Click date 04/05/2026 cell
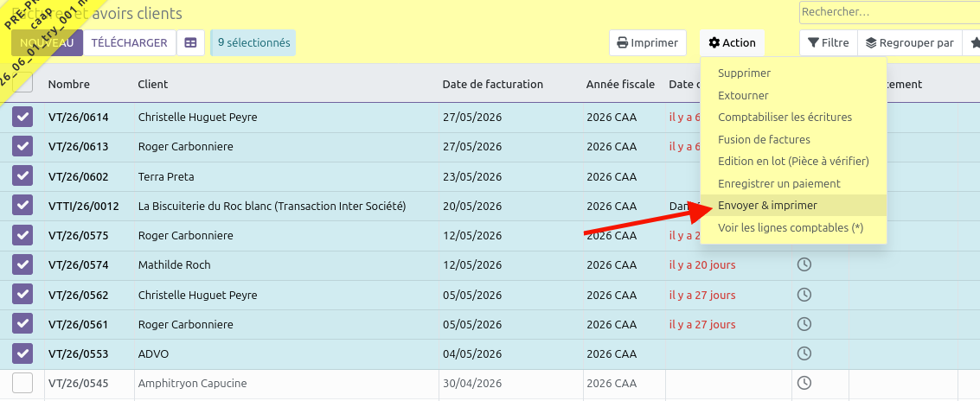Viewport: 980px width, 401px height. (x=472, y=354)
